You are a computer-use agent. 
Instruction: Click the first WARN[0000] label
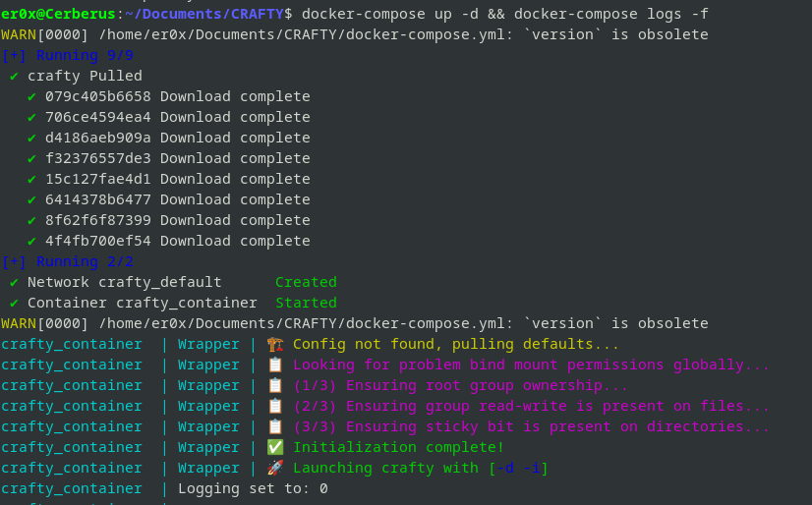pos(45,34)
